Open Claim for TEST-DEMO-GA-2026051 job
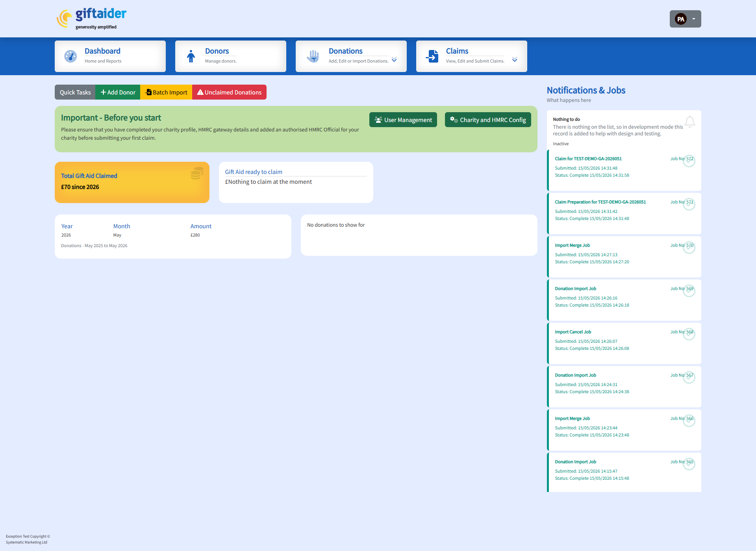 click(x=624, y=170)
